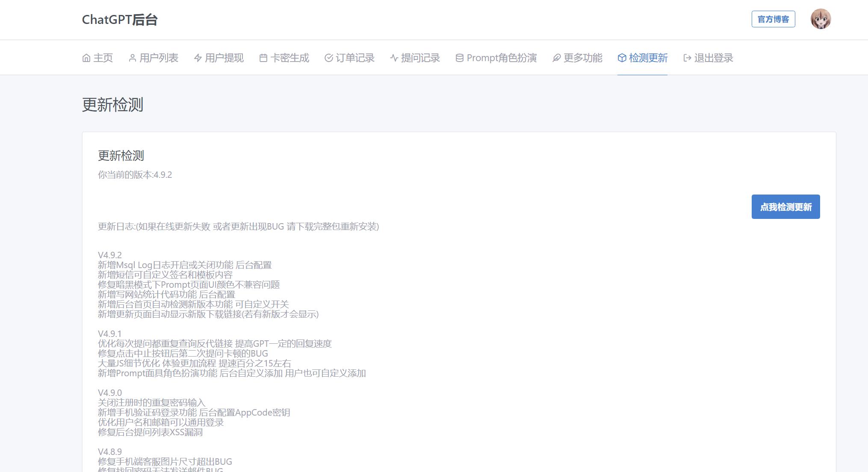
Task: Click the user avatar in the header
Action: [x=820, y=19]
